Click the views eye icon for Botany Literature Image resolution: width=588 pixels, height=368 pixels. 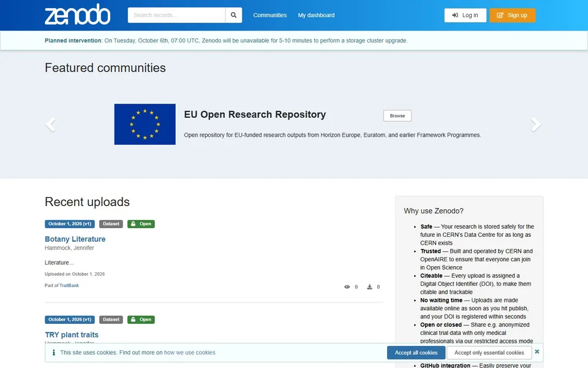(347, 287)
